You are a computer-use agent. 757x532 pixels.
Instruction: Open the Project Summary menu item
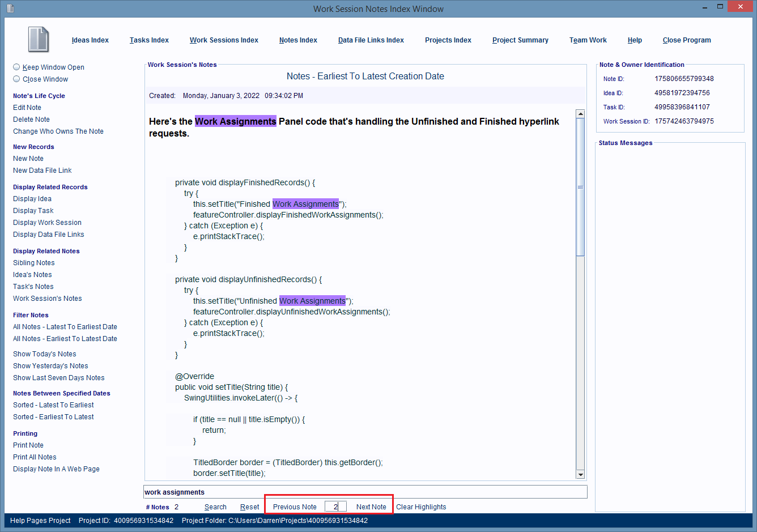click(520, 40)
